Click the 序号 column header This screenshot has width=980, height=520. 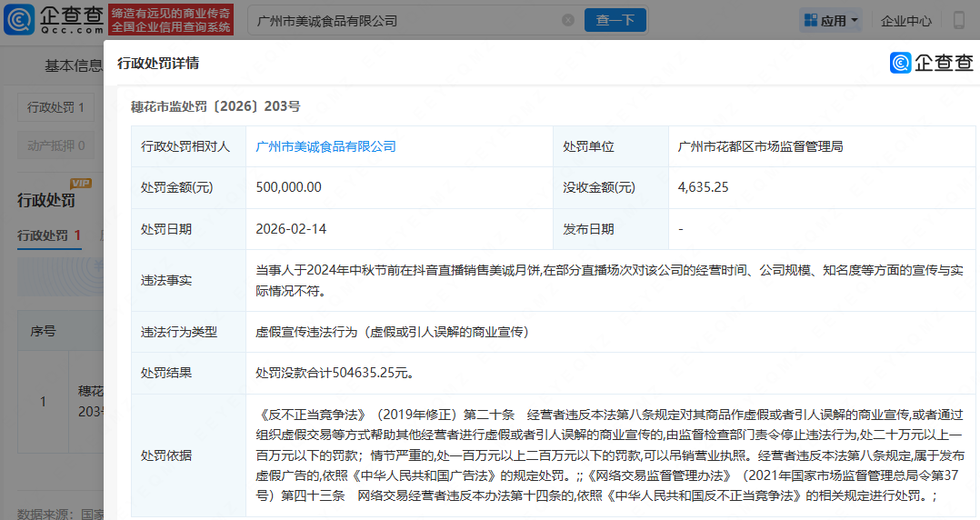(43, 331)
